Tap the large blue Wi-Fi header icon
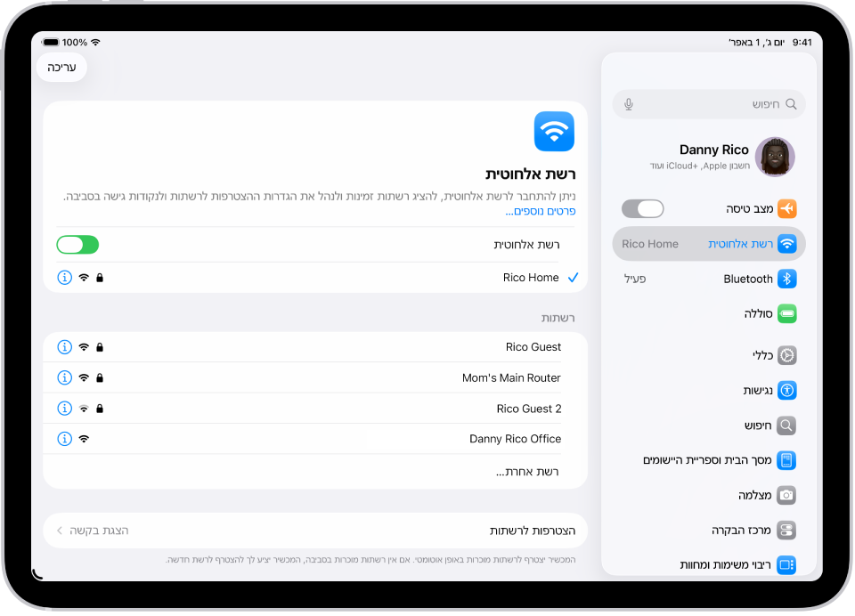855x616 pixels. click(x=554, y=132)
